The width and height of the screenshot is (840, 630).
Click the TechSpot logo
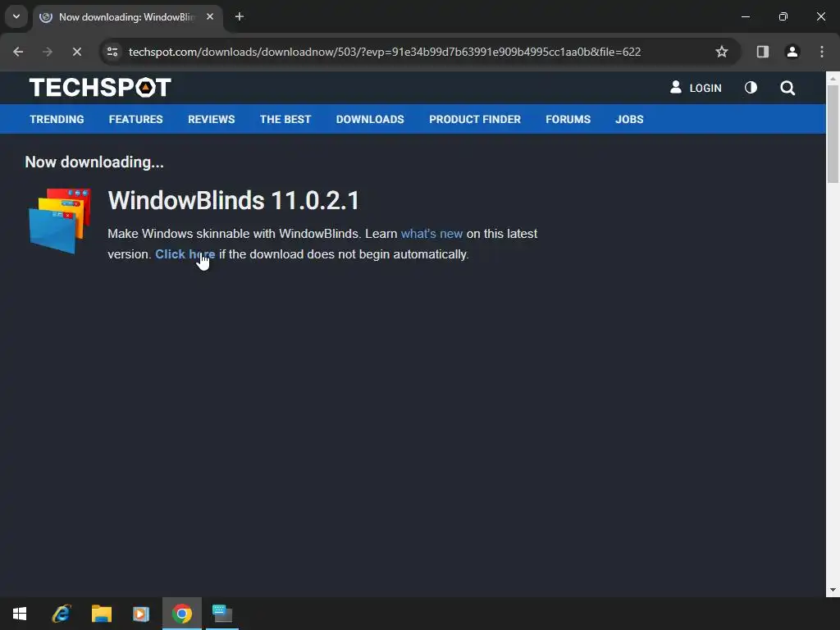point(100,87)
